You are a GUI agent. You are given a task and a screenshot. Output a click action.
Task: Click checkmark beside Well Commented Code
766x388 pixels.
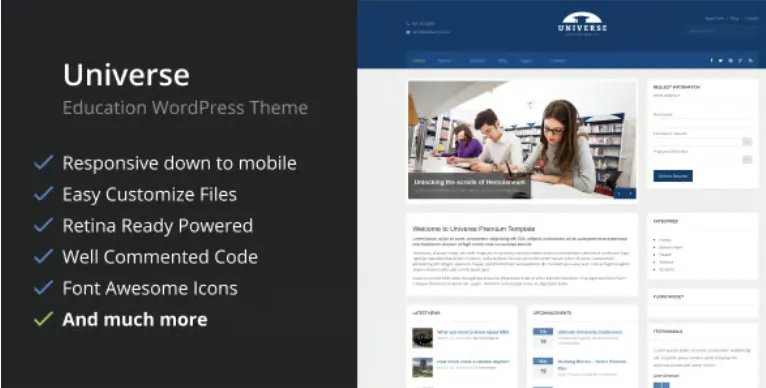pyautogui.click(x=43, y=256)
